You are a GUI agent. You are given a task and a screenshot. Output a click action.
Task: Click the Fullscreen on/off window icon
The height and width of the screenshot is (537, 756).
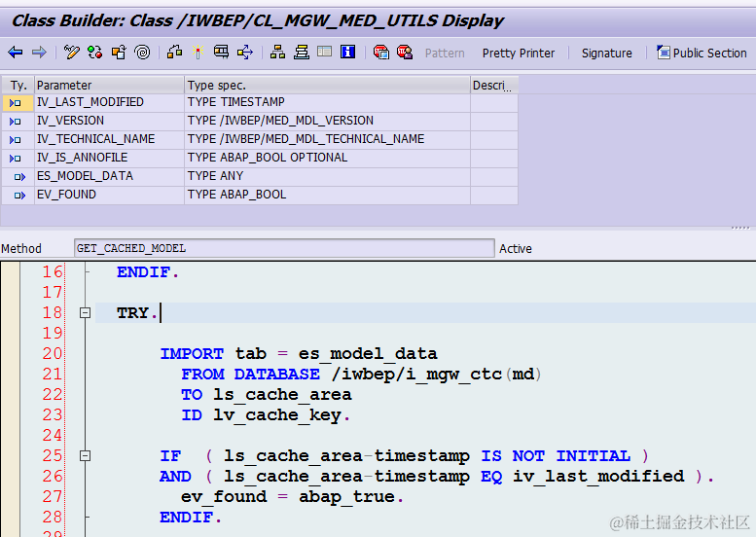(324, 52)
